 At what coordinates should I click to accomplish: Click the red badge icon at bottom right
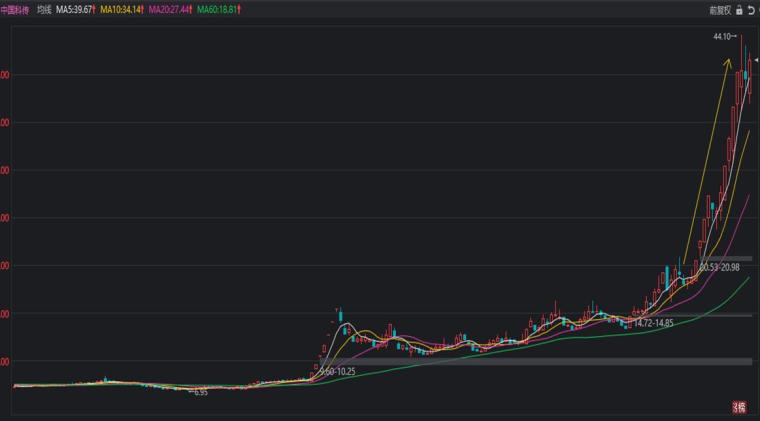pyautogui.click(x=739, y=406)
